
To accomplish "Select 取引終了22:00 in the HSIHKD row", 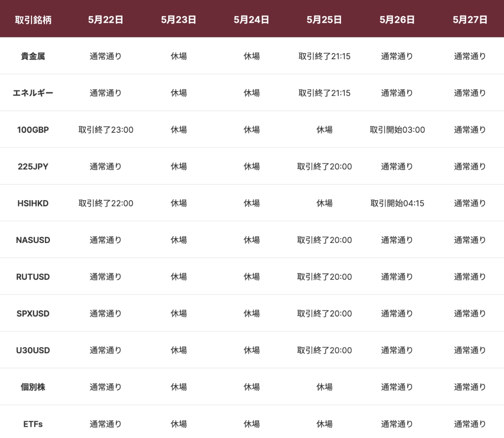I will pos(106,203).
